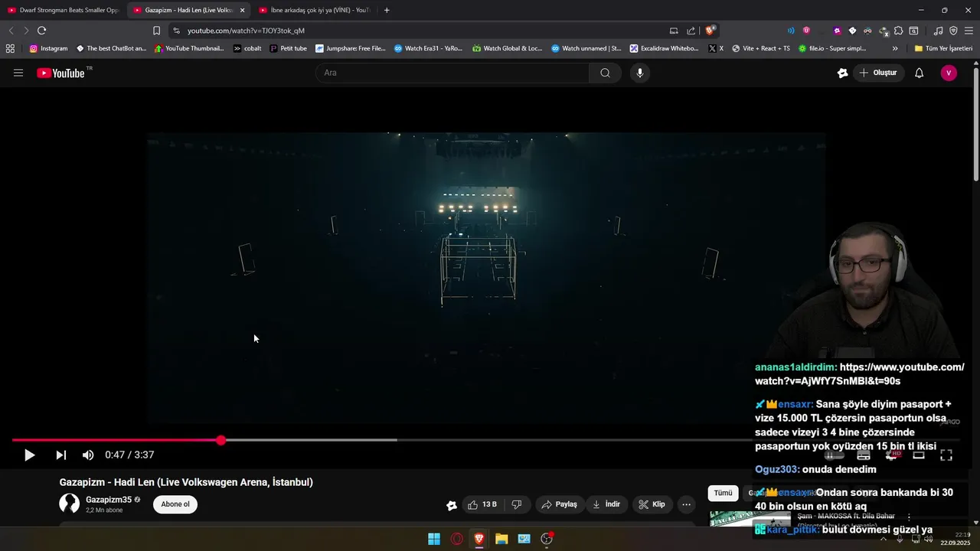Open the Excalidraw Whiteboard bookmark
980x551 pixels.
click(664, 48)
